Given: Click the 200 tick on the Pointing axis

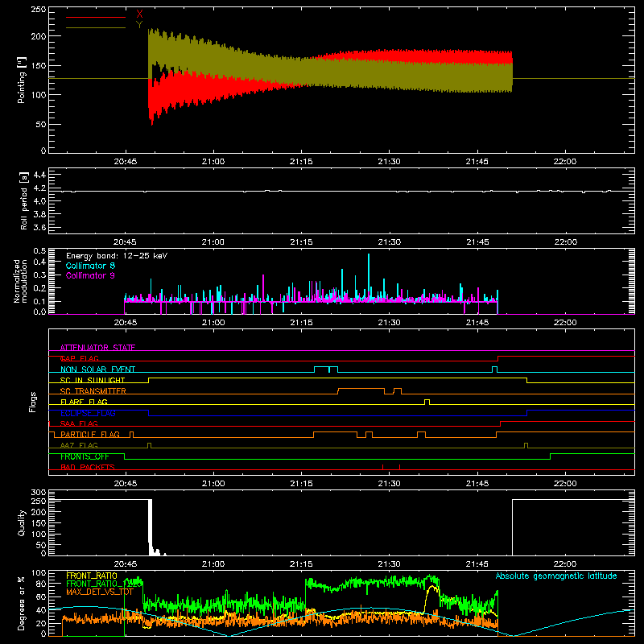Looking at the screenshot, I should pos(39,36).
